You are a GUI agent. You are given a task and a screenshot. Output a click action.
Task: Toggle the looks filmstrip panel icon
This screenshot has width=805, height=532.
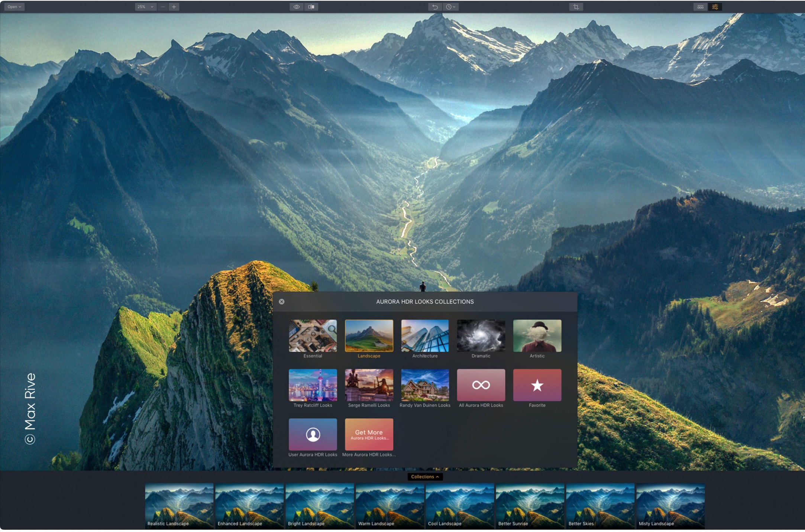click(700, 7)
